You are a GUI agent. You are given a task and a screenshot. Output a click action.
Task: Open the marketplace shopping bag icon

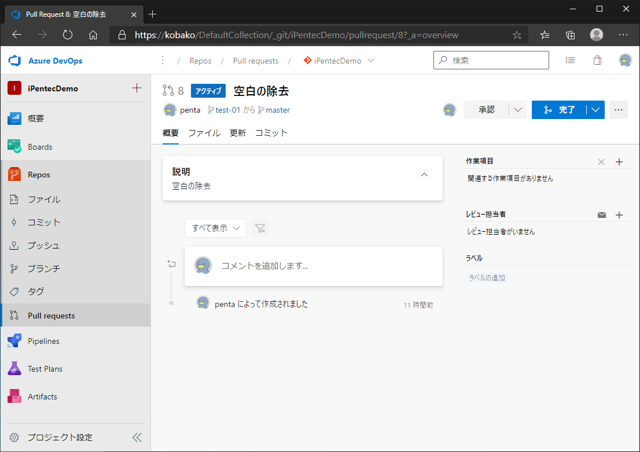[597, 60]
